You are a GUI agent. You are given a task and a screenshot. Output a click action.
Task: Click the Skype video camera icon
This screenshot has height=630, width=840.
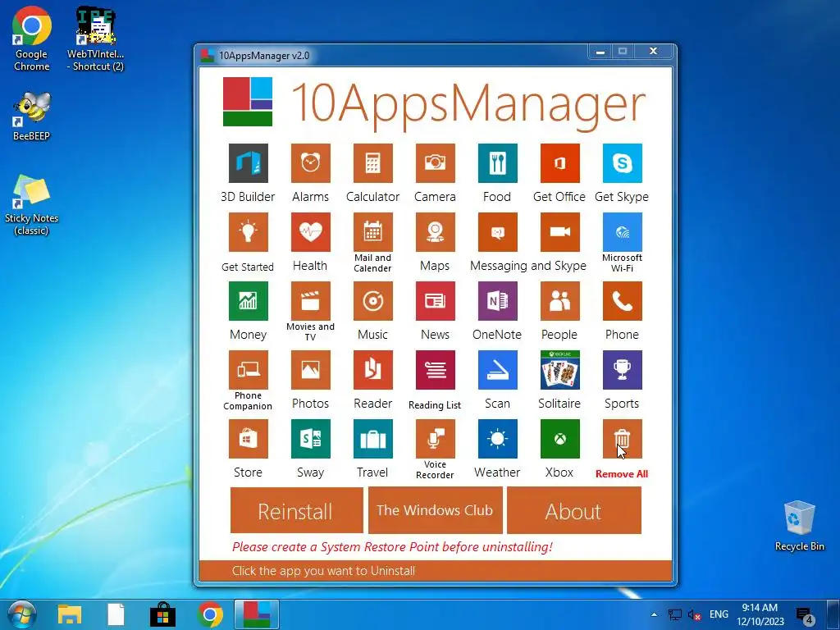(559, 232)
